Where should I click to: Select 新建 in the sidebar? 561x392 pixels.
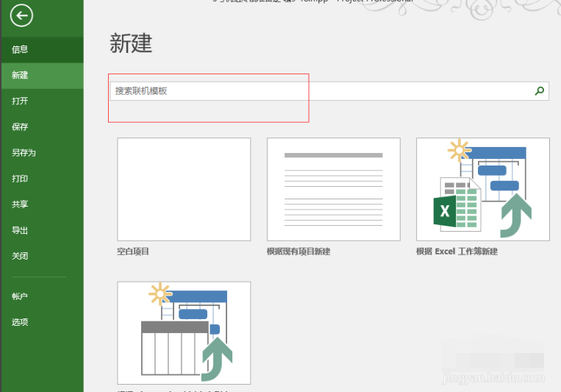(x=20, y=75)
